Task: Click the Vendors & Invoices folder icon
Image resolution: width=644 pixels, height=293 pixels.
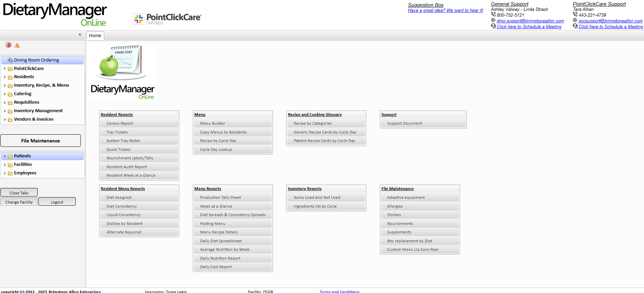Action: point(10,120)
